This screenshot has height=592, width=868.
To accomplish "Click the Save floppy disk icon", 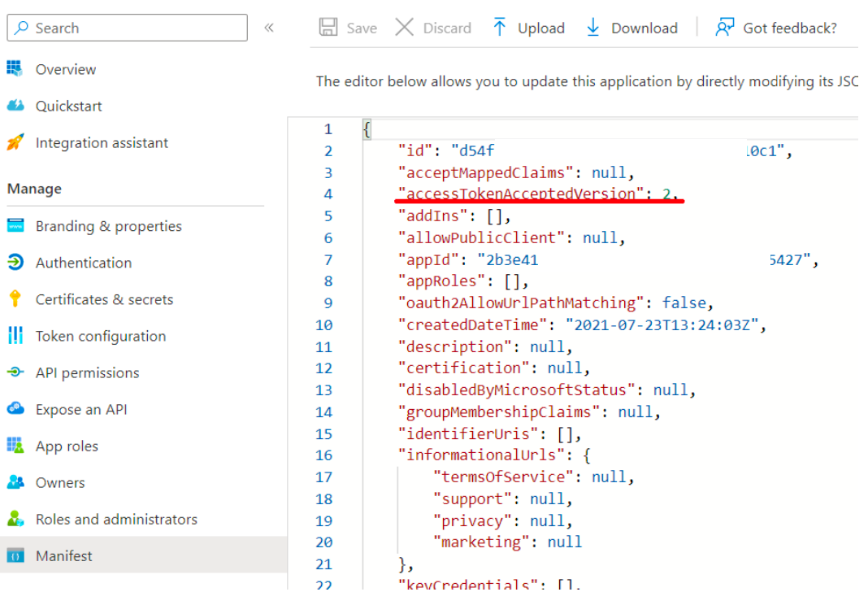I will coord(328,27).
